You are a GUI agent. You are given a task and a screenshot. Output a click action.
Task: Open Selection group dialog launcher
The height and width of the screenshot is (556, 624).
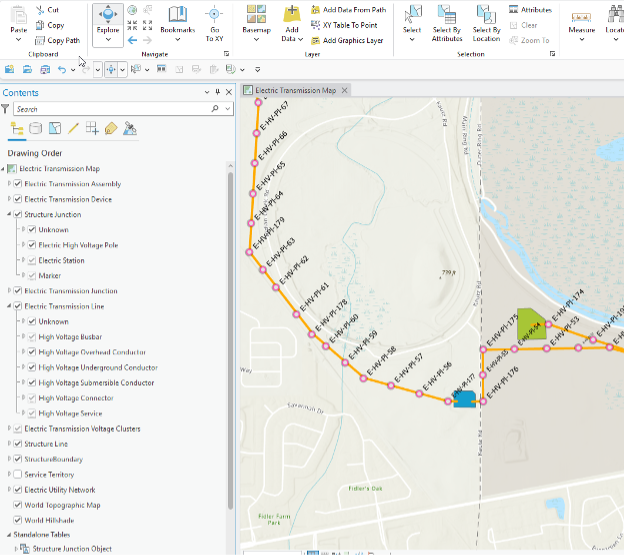click(x=552, y=54)
